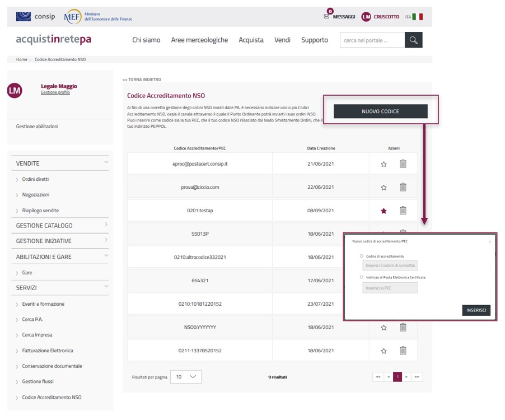Mark NSO0:YYYYYYY as favorite with star
This screenshot has width=505, height=420.
click(384, 328)
